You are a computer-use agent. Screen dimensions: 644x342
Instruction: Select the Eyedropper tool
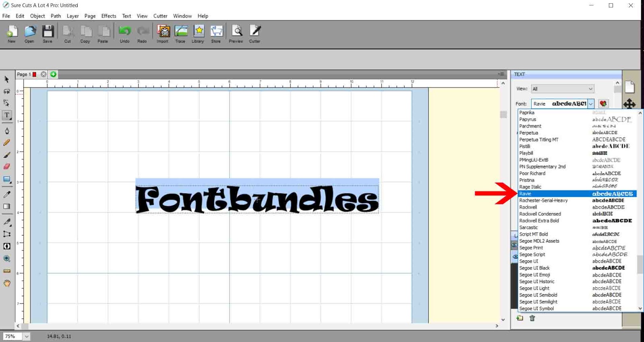tap(7, 194)
